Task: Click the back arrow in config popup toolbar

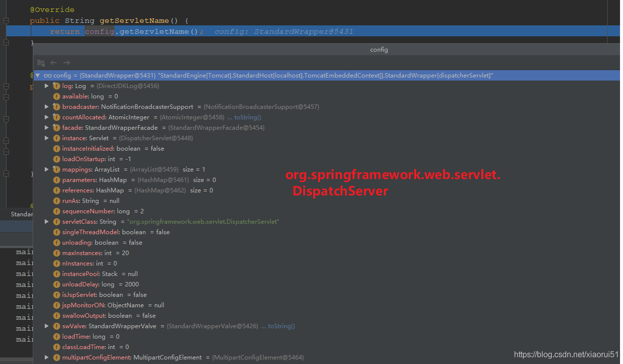Action: [x=54, y=63]
